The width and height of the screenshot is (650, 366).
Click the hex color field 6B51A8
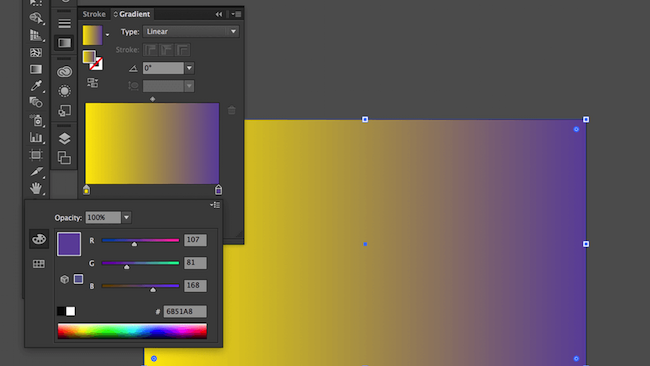coord(185,311)
